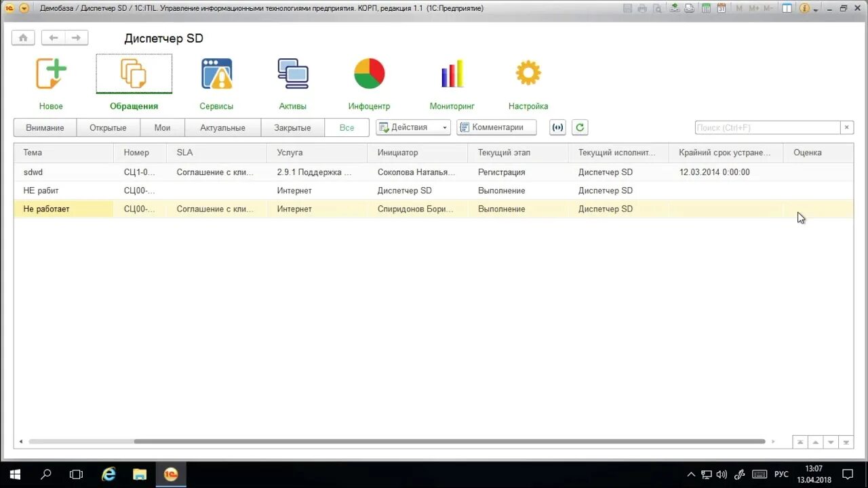Select the Не работает request row
This screenshot has width=868, height=488.
point(433,209)
